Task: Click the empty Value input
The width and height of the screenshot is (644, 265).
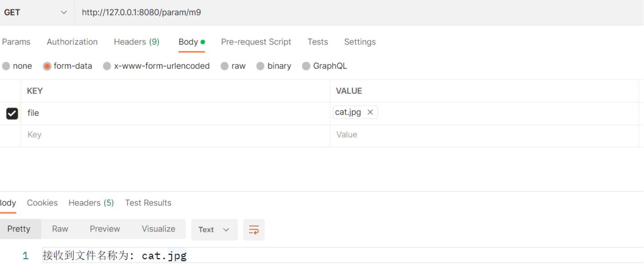Action: 484,135
